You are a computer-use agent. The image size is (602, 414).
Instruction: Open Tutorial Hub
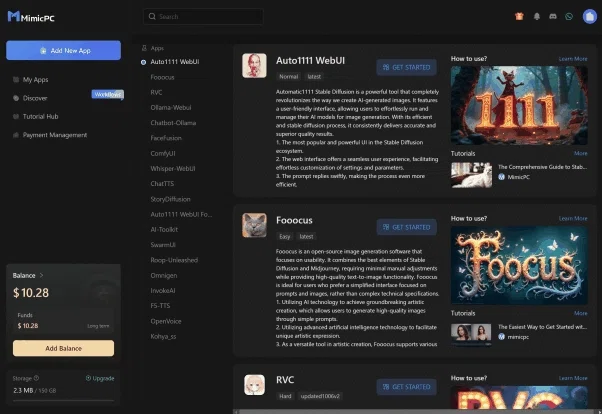point(40,116)
